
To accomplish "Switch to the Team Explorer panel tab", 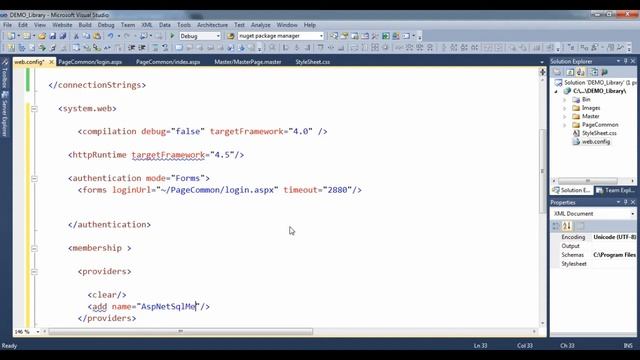I will (x=616, y=191).
